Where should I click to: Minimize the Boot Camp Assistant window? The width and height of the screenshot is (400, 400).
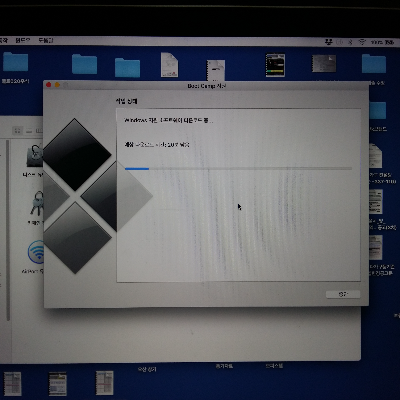[x=57, y=85]
